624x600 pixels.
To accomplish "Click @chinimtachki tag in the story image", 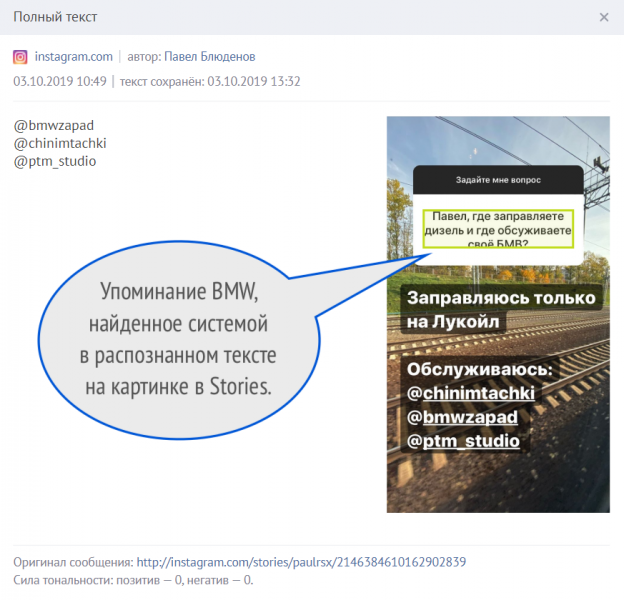I will point(471,393).
